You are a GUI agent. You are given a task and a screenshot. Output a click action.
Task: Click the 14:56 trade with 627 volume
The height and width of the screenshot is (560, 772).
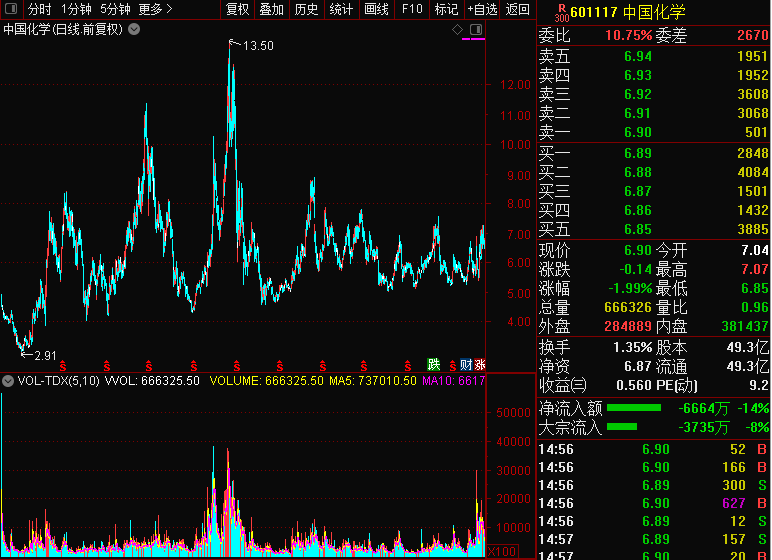654,503
